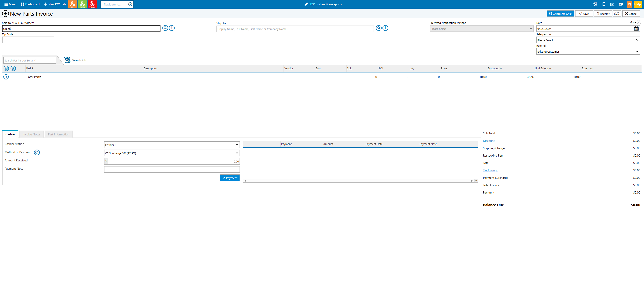Add a new Sold to customer with plus icon
This screenshot has height=281, width=644.
[172, 28]
